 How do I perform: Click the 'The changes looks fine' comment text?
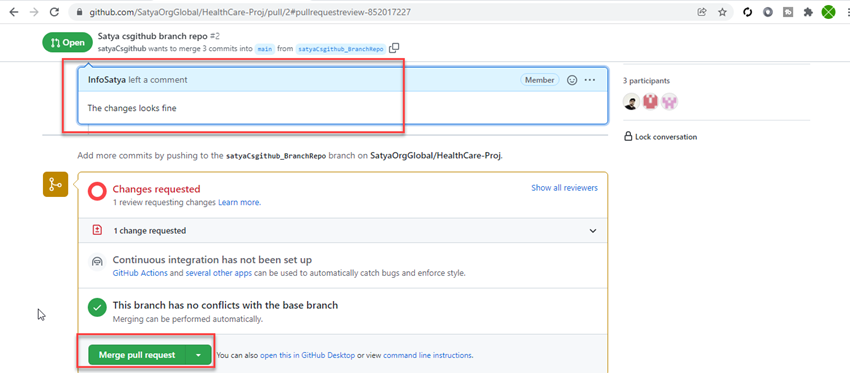click(x=132, y=108)
